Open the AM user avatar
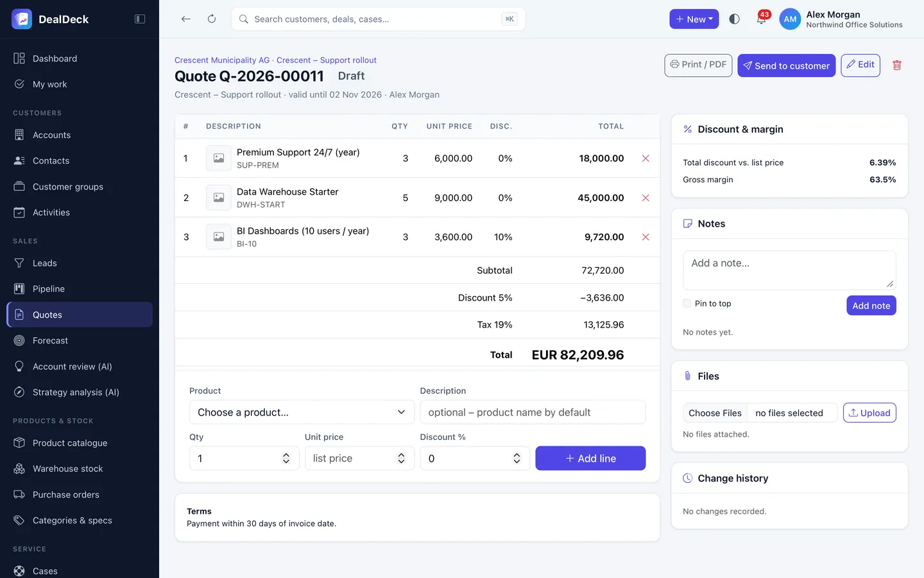 tap(790, 19)
